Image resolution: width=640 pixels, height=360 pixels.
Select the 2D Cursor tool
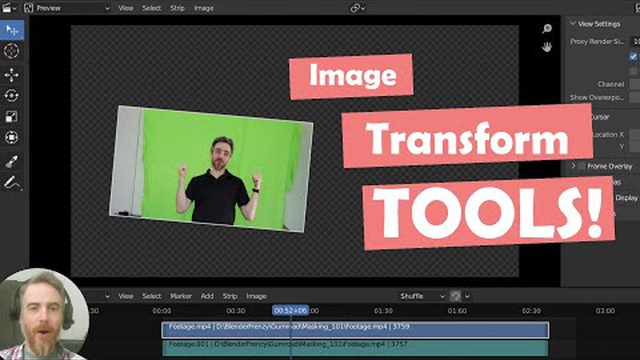point(11,51)
